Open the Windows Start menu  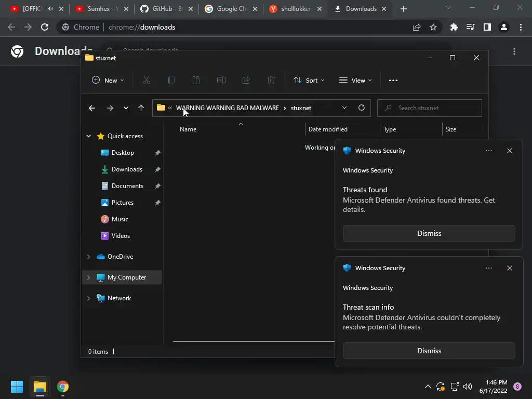click(17, 387)
